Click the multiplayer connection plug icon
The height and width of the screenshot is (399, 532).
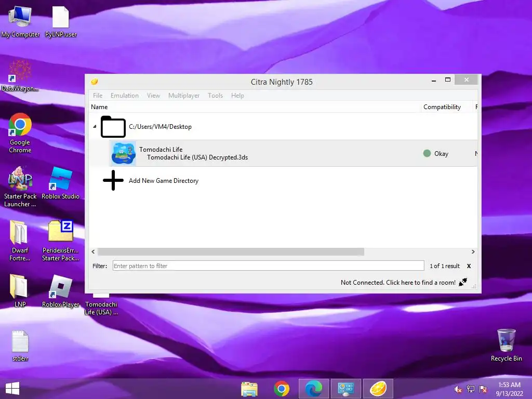(x=463, y=282)
